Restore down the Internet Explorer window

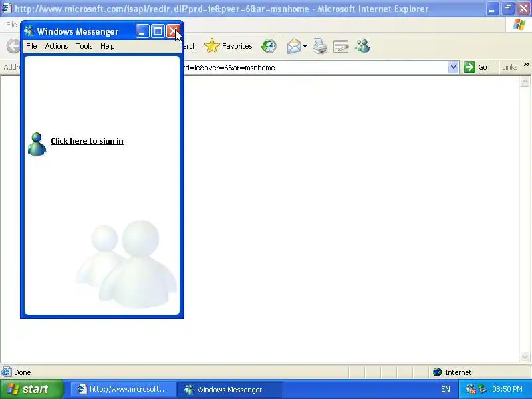pos(508,9)
